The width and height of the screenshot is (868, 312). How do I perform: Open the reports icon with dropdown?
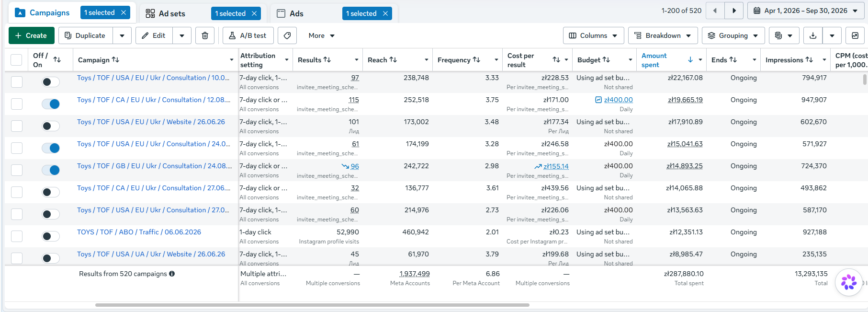click(x=784, y=35)
